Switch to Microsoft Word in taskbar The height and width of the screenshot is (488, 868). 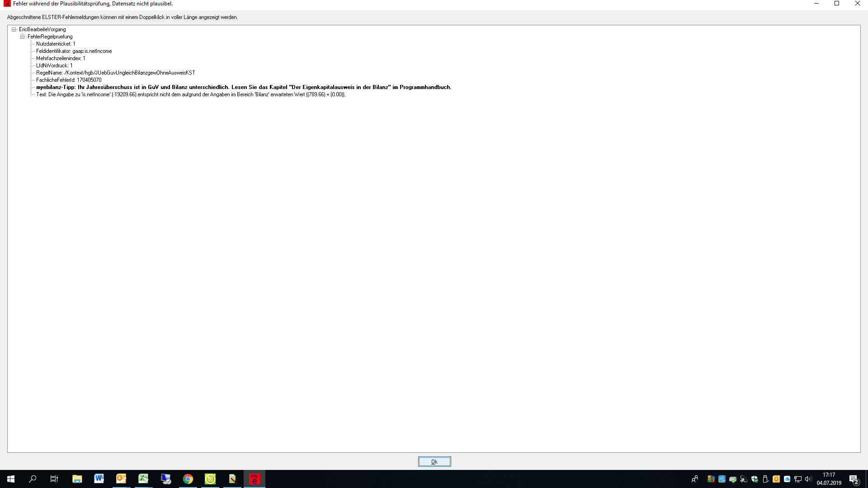[x=99, y=479]
